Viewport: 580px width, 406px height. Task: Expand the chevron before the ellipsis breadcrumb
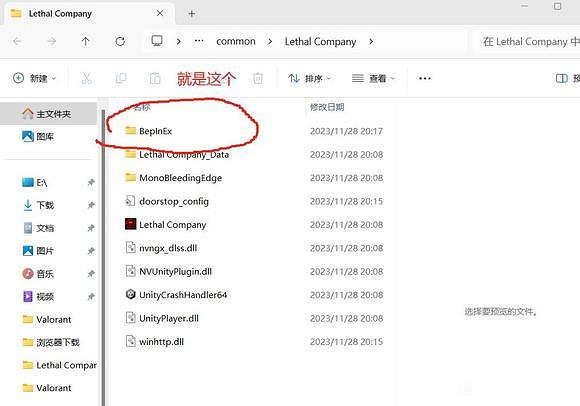click(179, 41)
